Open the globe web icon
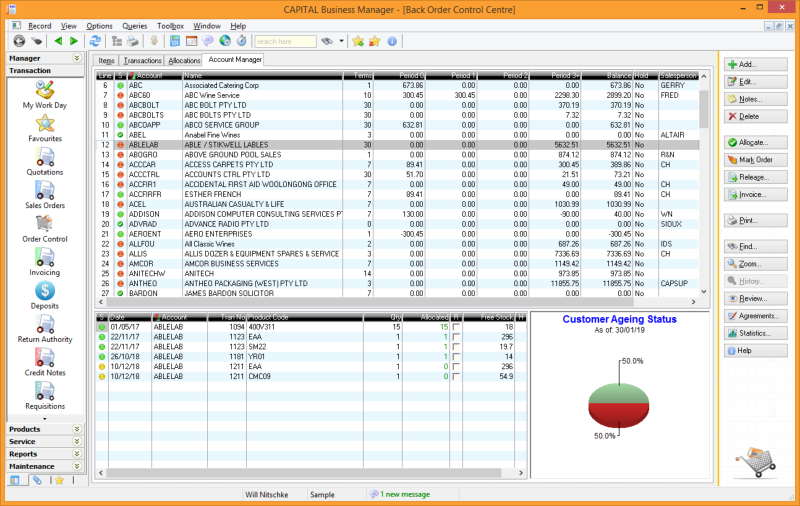 [x=225, y=41]
